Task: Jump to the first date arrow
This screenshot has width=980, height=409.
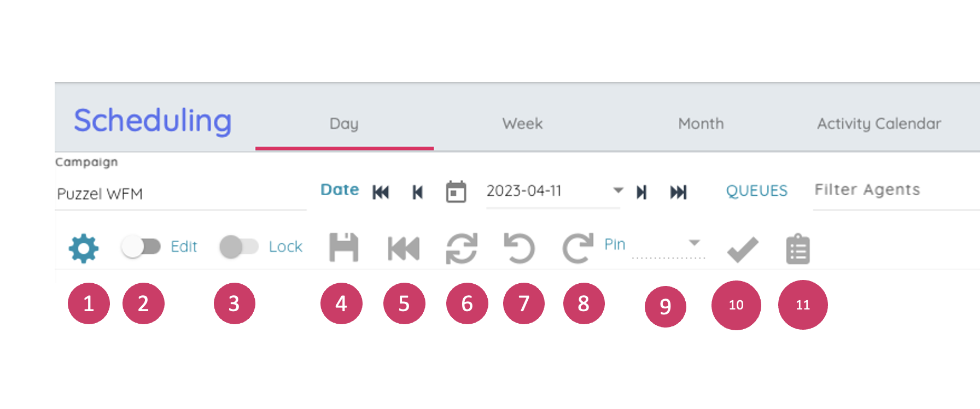Action: [x=381, y=192]
